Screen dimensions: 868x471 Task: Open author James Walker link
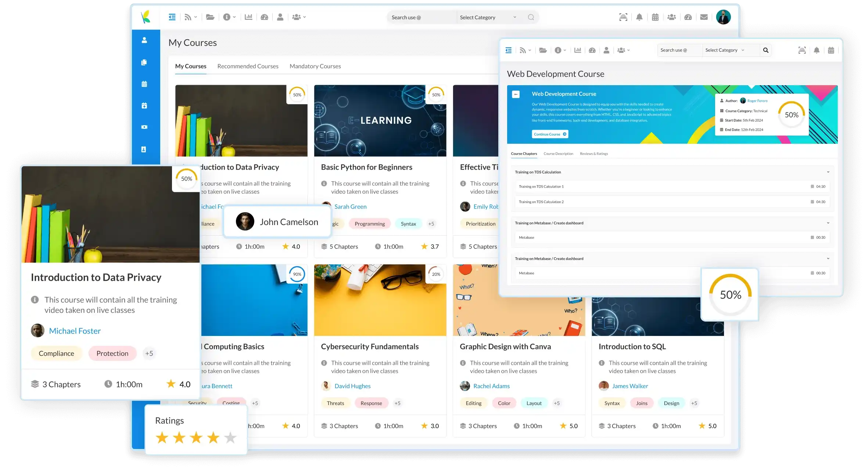click(x=630, y=386)
